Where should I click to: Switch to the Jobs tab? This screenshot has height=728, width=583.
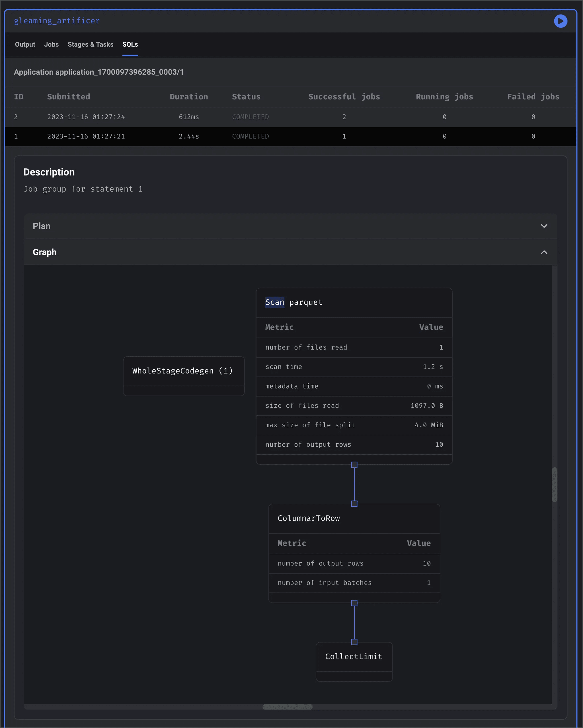pyautogui.click(x=51, y=44)
